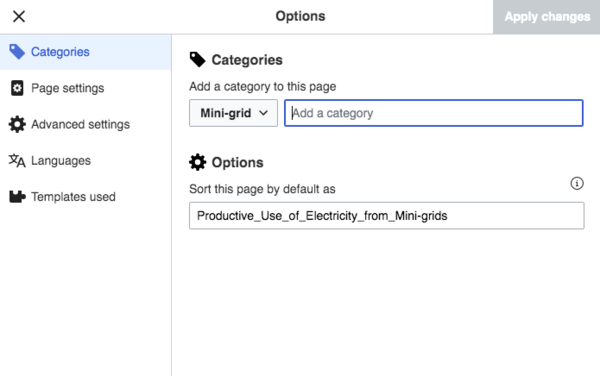This screenshot has height=376, width=600.
Task: Close the Options dialog with the X icon
Action: [x=19, y=16]
